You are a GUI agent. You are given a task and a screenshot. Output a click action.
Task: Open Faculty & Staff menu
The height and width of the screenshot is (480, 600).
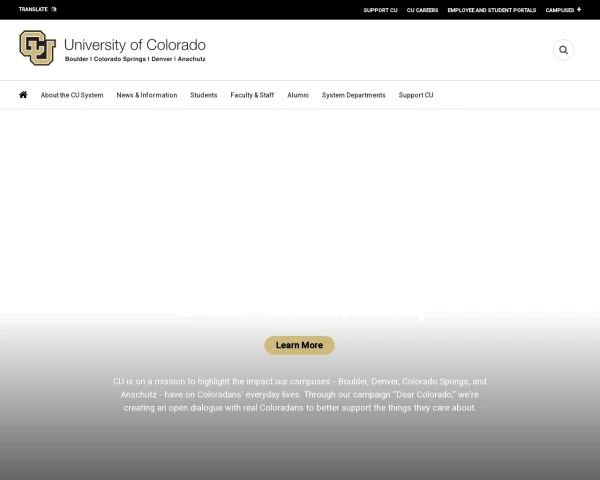click(252, 95)
